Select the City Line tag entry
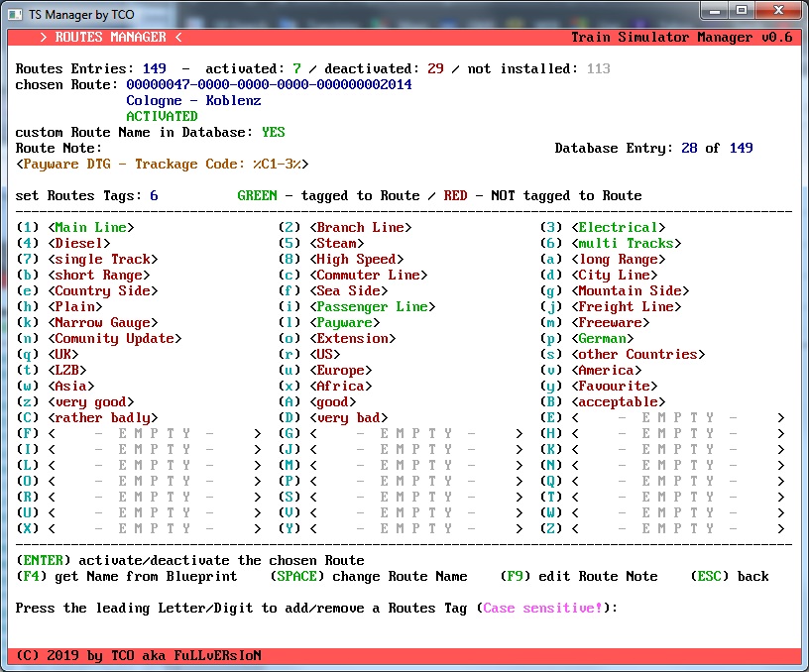This screenshot has height=672, width=809. [599, 275]
